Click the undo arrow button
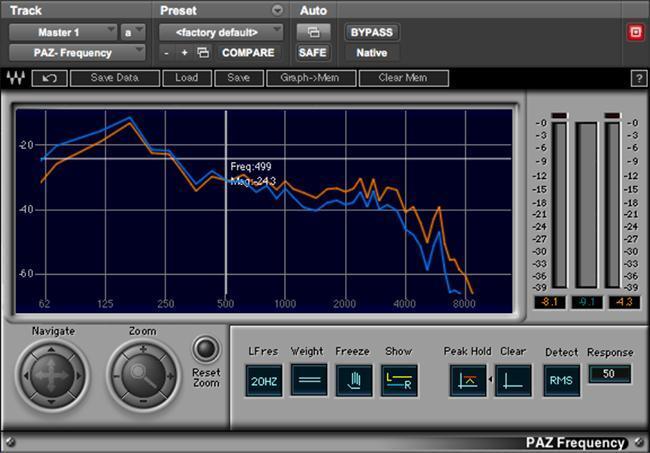The width and height of the screenshot is (650, 453). [49, 78]
